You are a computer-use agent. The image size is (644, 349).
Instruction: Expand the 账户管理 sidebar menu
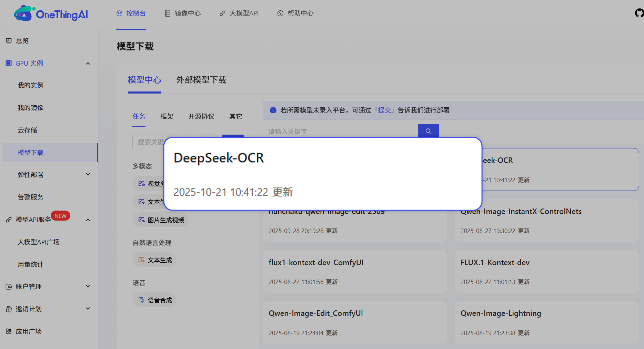click(x=88, y=287)
